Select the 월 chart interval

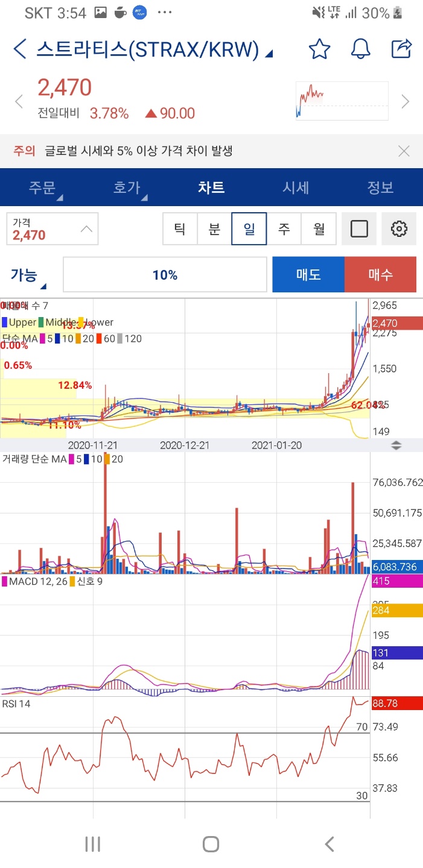(x=319, y=228)
